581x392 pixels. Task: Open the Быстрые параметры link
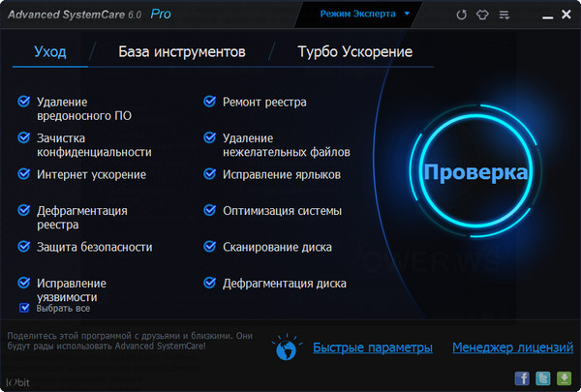[372, 347]
